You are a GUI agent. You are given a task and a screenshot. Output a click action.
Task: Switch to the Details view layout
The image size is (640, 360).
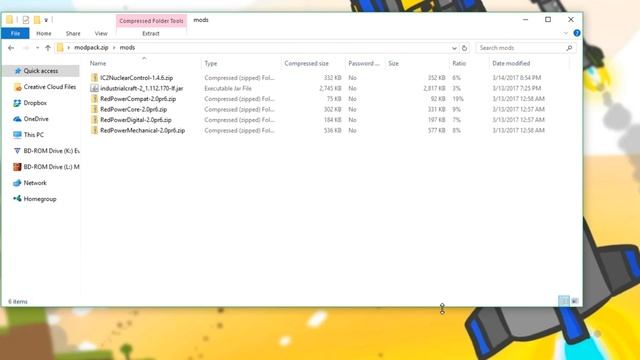click(564, 301)
